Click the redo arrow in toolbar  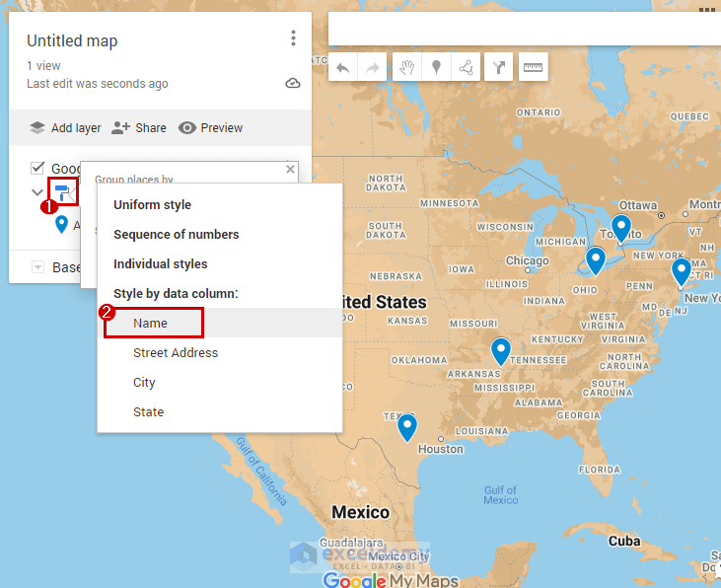(372, 67)
